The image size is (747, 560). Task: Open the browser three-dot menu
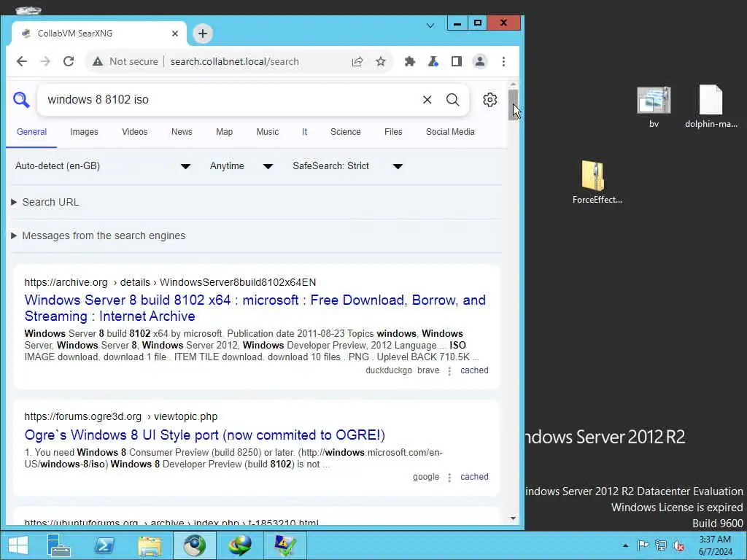(x=503, y=61)
